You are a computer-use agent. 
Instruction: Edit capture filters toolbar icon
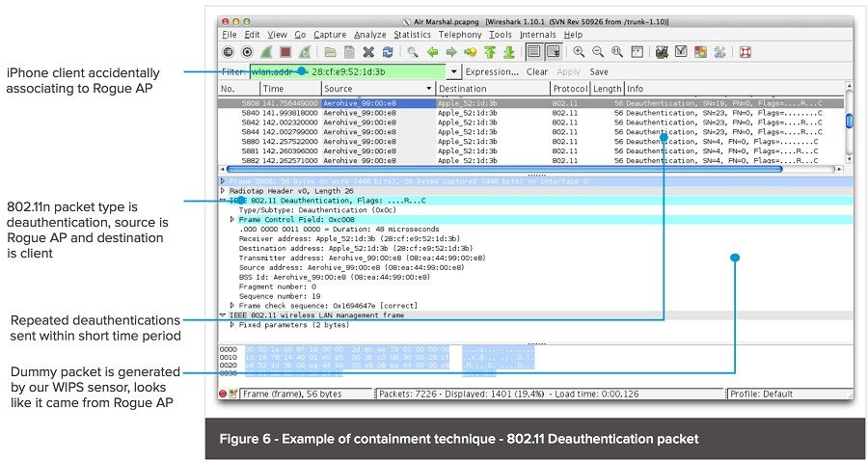point(661,52)
